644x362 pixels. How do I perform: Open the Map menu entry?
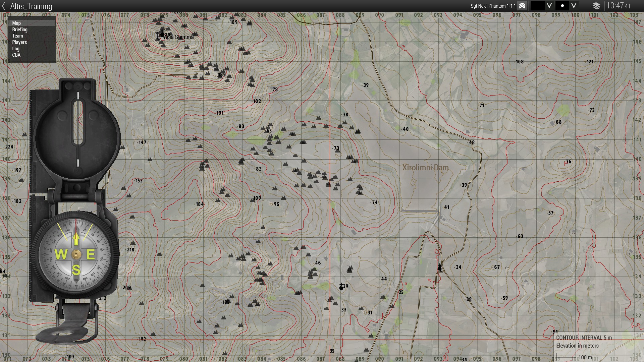tap(16, 23)
